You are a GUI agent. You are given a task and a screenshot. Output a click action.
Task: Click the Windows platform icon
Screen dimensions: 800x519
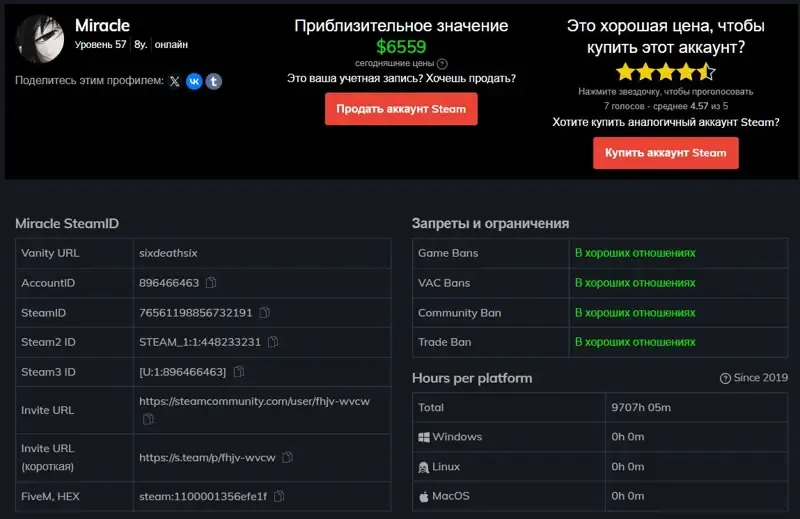[x=423, y=437]
